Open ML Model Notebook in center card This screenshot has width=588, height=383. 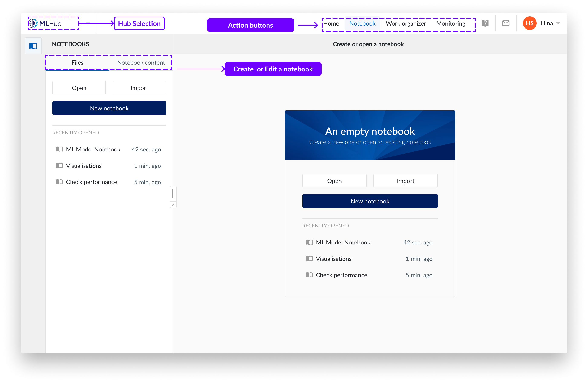pyautogui.click(x=343, y=242)
